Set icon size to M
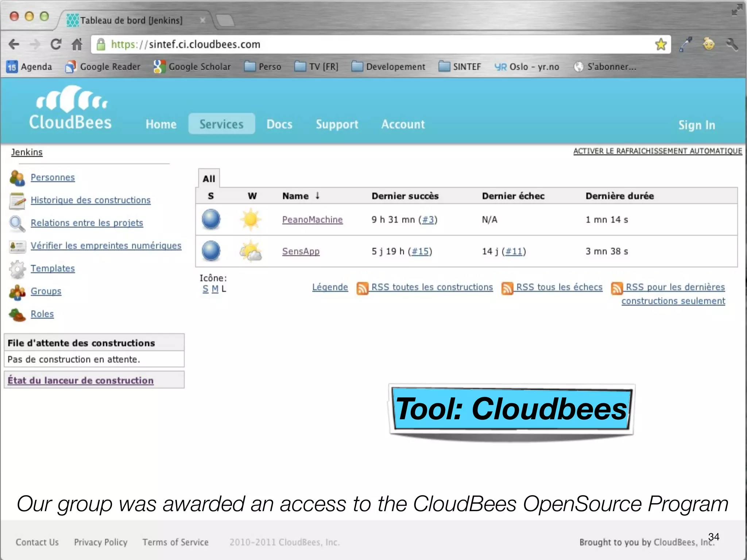 [x=215, y=289]
